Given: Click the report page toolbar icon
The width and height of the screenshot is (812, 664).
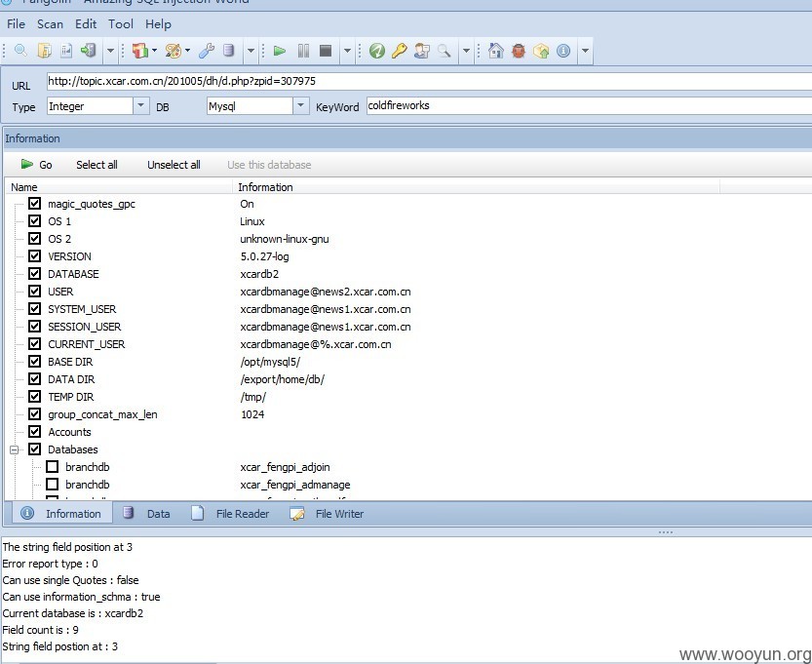Looking at the screenshot, I should tap(66, 51).
